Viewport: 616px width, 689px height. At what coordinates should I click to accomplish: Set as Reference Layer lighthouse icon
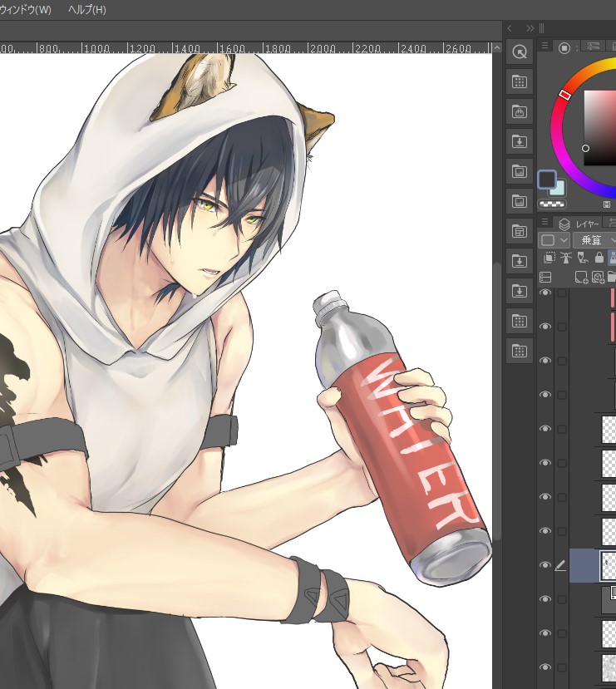[566, 258]
